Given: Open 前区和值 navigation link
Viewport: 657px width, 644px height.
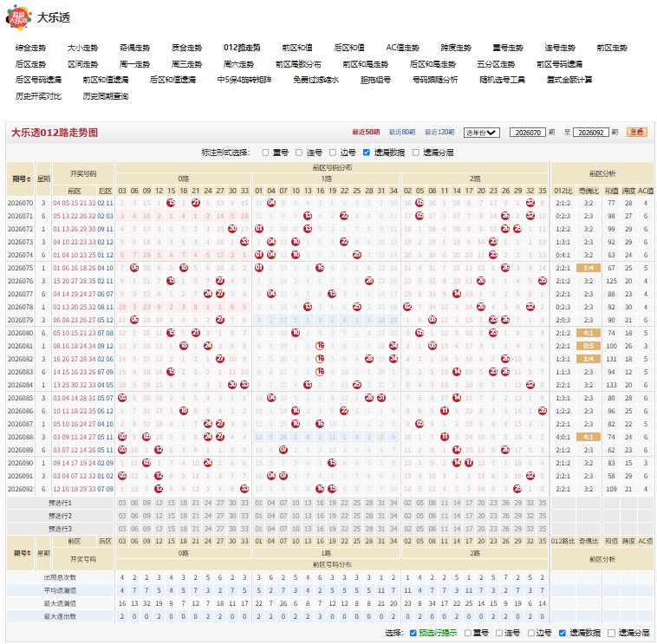Looking at the screenshot, I should [297, 48].
